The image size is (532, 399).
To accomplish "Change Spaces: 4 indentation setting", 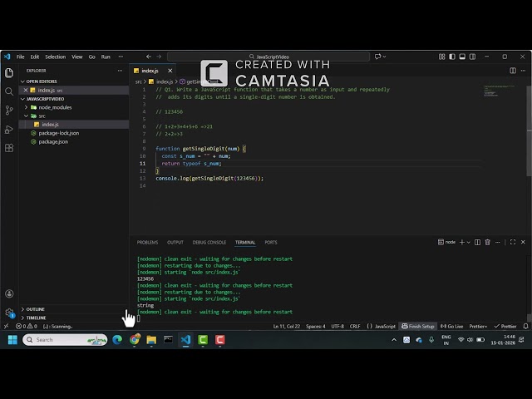I will click(x=316, y=326).
